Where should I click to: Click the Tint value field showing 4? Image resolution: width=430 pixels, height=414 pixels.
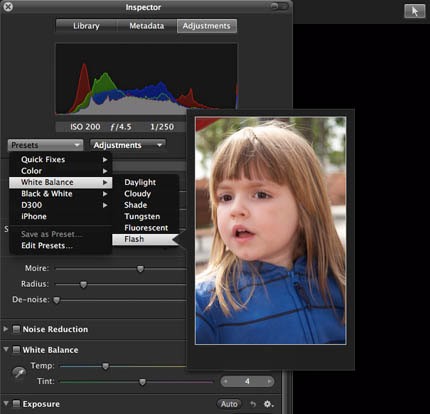tap(247, 381)
